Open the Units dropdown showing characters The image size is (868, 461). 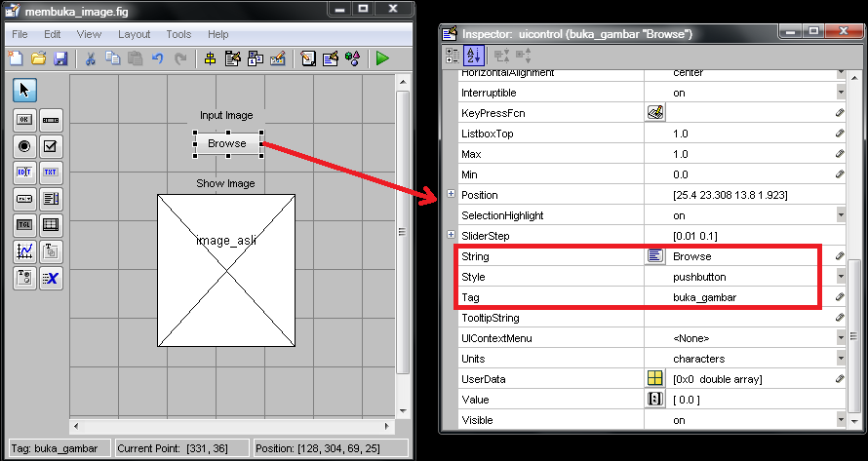click(x=841, y=359)
